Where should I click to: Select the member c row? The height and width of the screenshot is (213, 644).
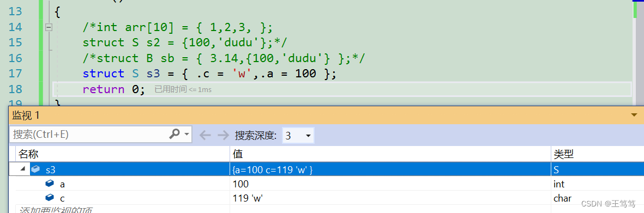pyautogui.click(x=327, y=198)
